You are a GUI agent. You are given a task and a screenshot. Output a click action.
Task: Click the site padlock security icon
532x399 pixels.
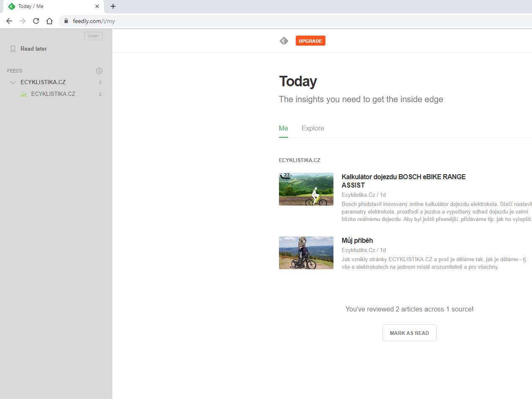pyautogui.click(x=66, y=21)
